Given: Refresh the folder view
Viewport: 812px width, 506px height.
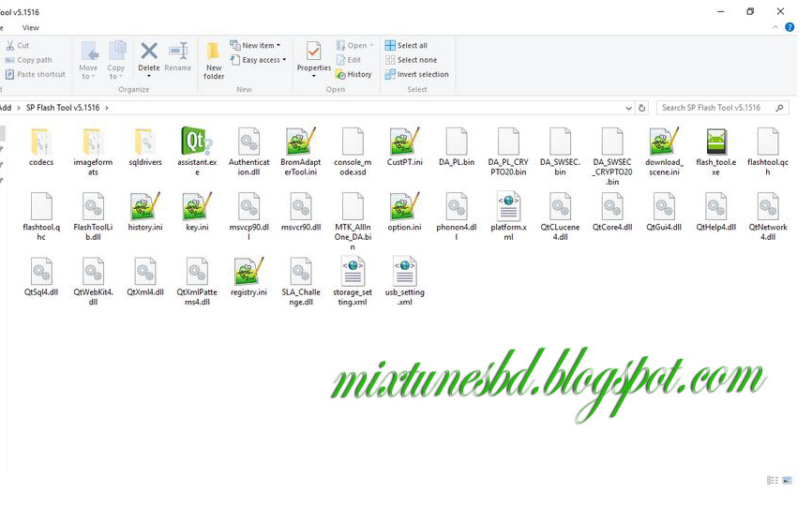Looking at the screenshot, I should (x=642, y=108).
